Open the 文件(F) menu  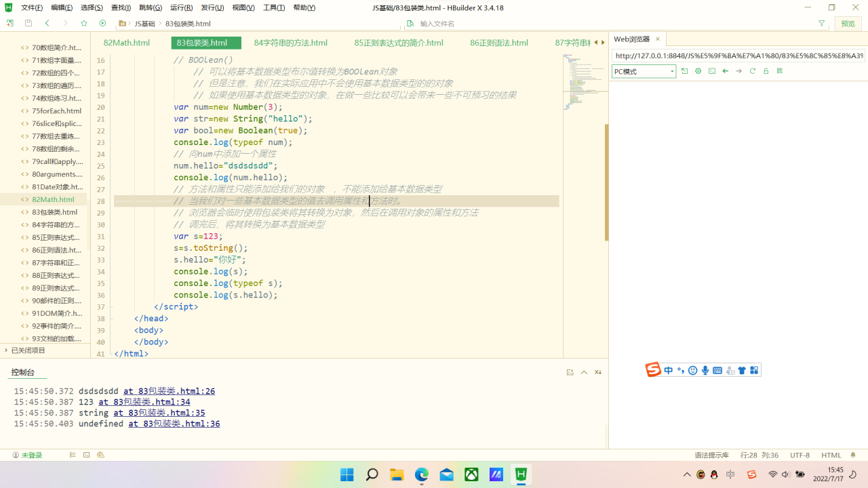32,7
